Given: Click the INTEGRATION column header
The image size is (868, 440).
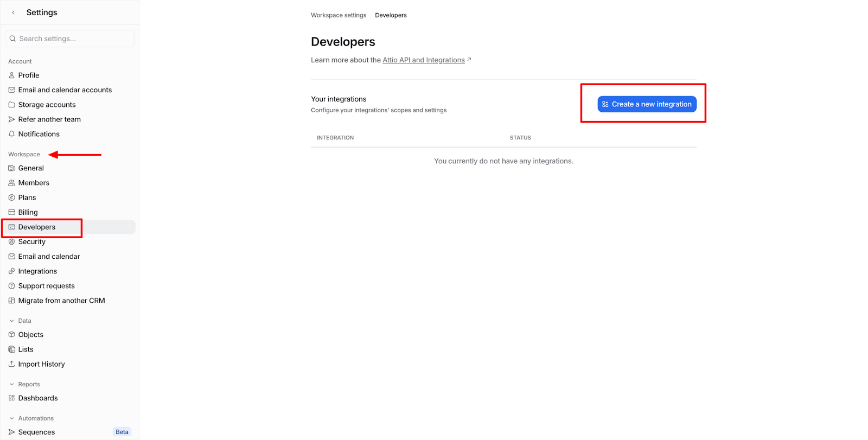Looking at the screenshot, I should (335, 138).
